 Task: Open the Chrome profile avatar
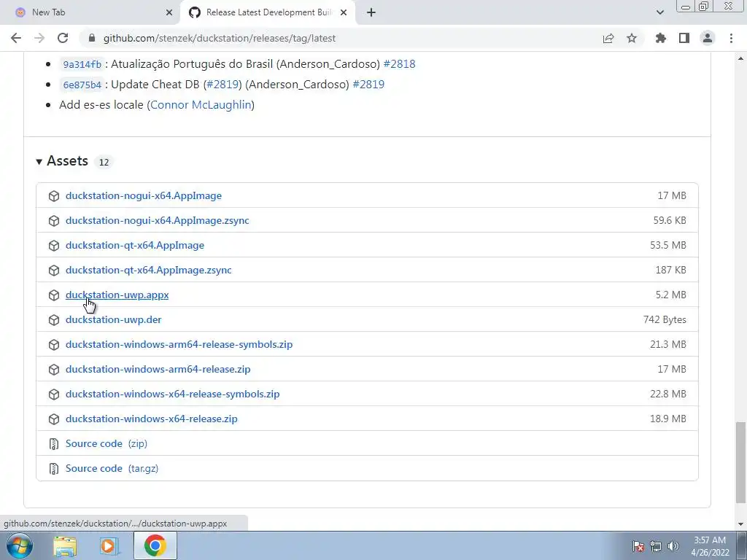(x=708, y=38)
